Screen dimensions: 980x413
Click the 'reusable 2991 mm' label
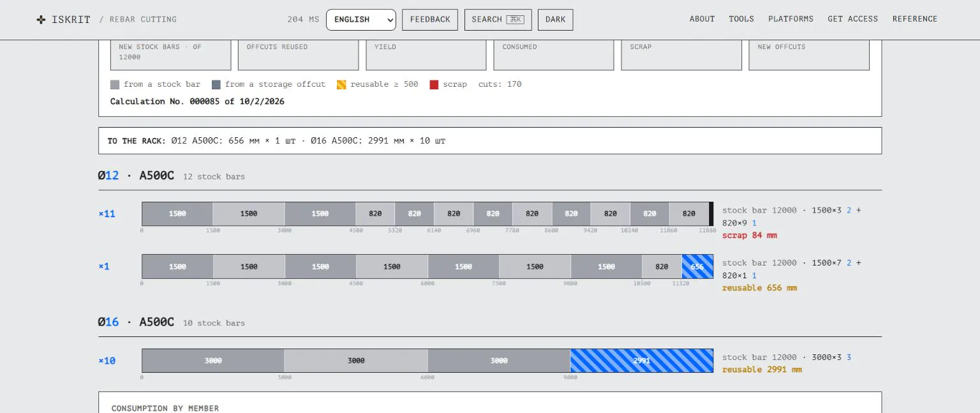[x=762, y=370]
